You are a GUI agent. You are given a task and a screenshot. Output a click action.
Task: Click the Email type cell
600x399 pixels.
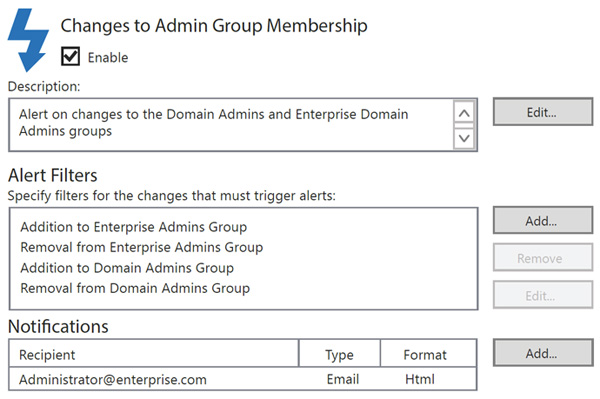click(342, 379)
